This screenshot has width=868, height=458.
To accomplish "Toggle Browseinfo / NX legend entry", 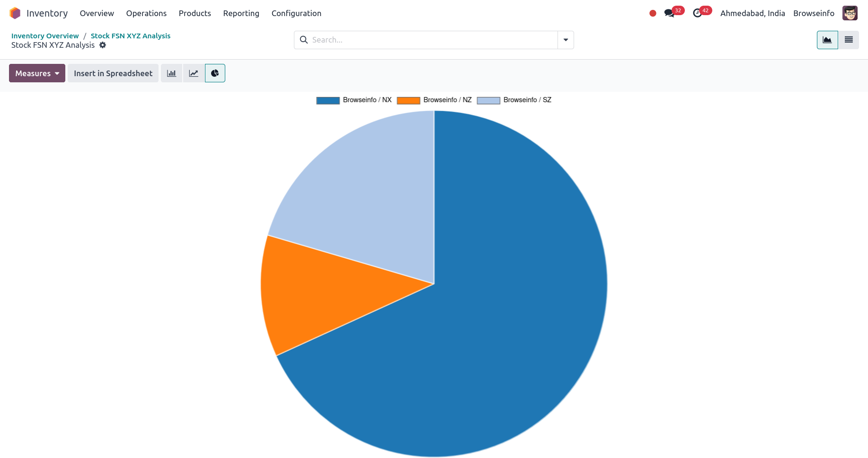I will coord(354,100).
